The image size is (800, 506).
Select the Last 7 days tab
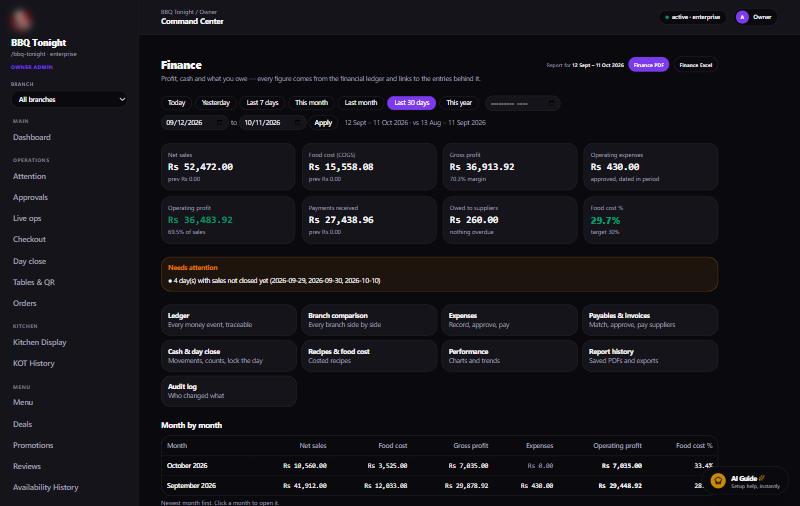coord(262,103)
